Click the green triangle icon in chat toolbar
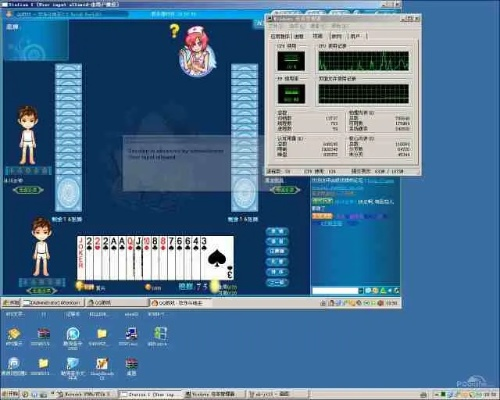500x400 pixels. point(383,291)
